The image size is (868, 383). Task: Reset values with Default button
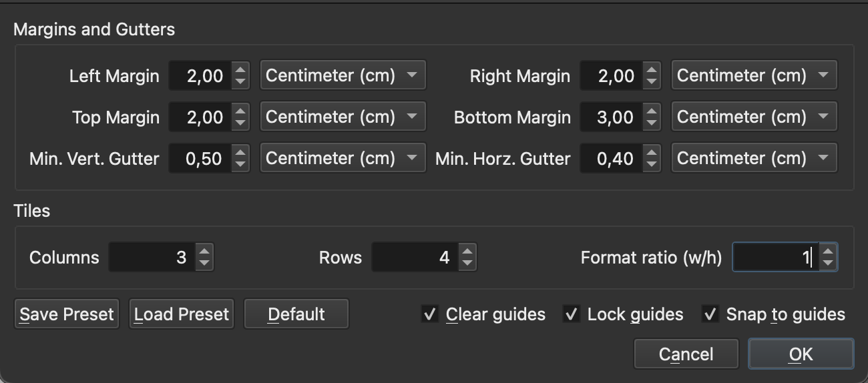296,314
